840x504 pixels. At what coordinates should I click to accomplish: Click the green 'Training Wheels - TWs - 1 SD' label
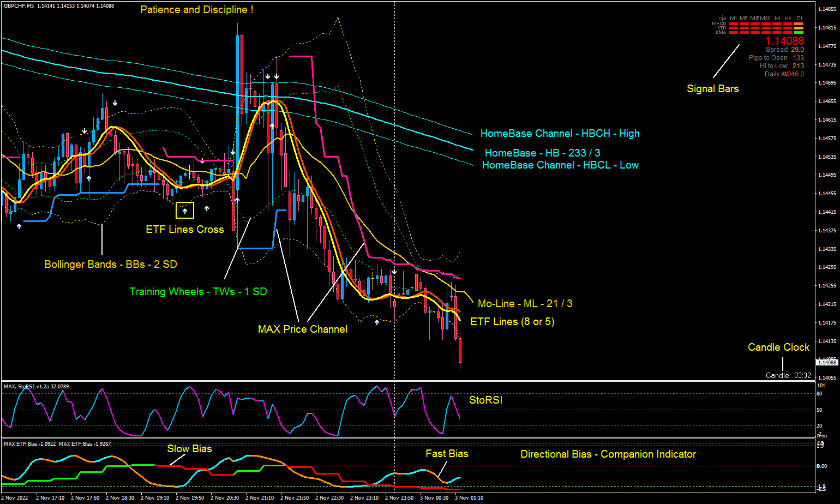198,292
